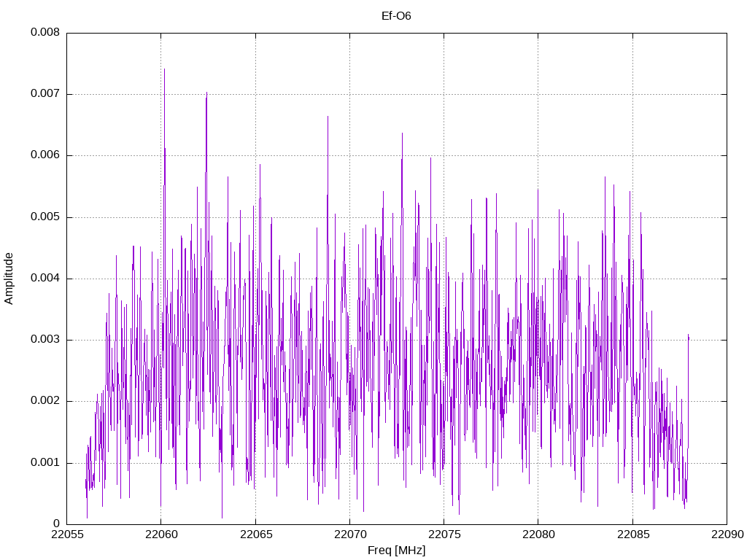Click the plot title Ef-O6
The height and width of the screenshot is (560, 747).
(396, 16)
